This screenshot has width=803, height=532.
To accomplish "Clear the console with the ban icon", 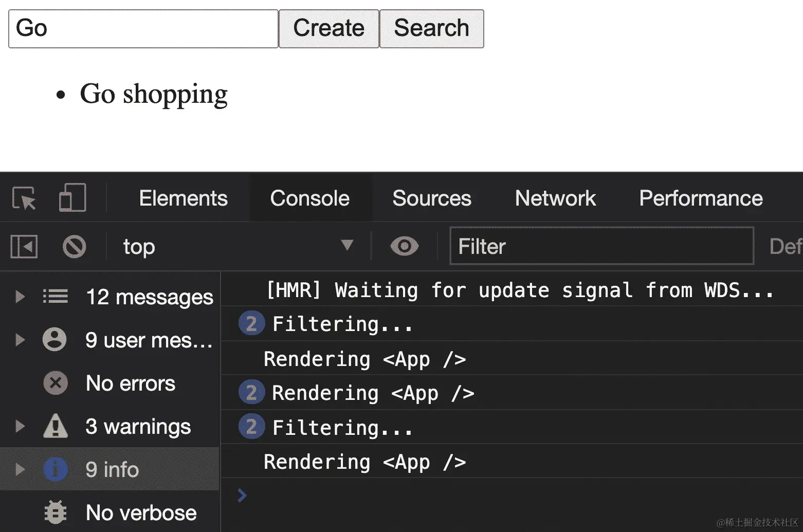I will pos(75,247).
